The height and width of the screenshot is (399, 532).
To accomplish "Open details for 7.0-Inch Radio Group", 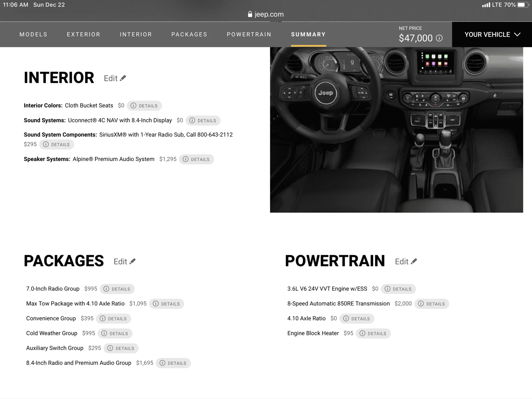I will click(x=117, y=289).
